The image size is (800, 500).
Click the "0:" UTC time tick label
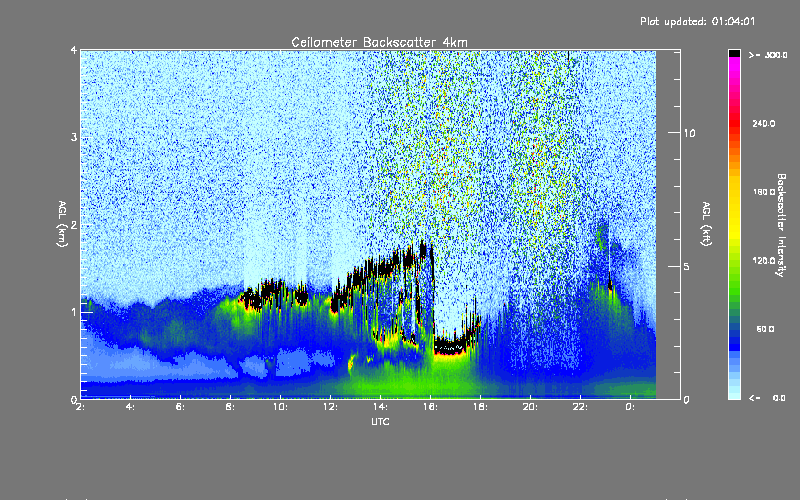(x=630, y=407)
